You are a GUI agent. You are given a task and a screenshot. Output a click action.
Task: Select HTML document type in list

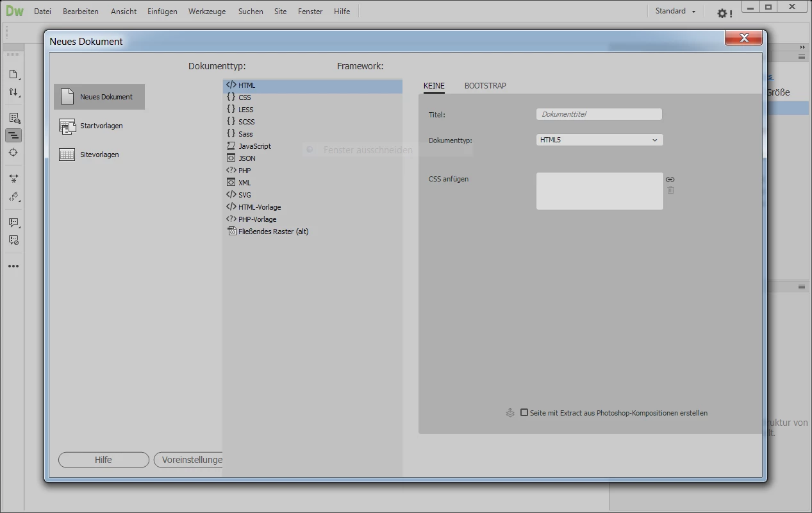[313, 85]
